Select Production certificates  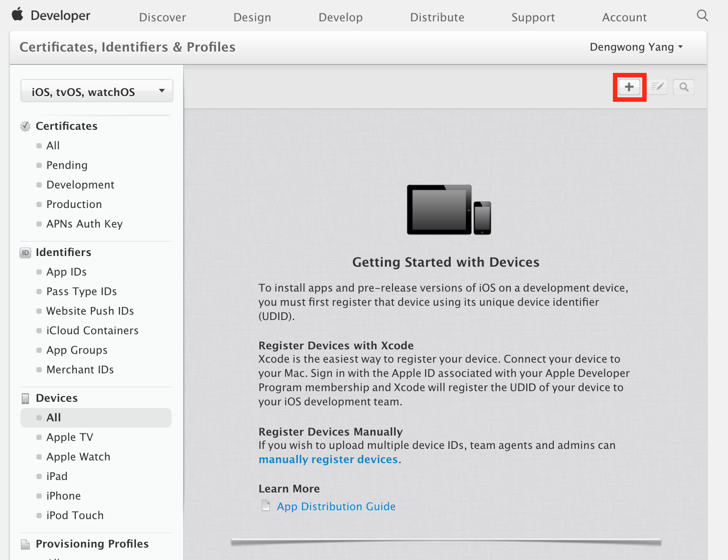74,204
